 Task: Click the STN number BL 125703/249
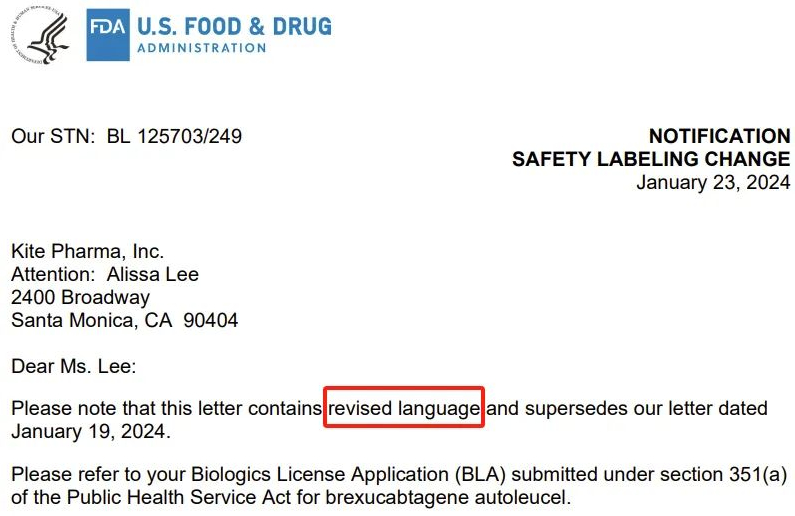(x=174, y=136)
